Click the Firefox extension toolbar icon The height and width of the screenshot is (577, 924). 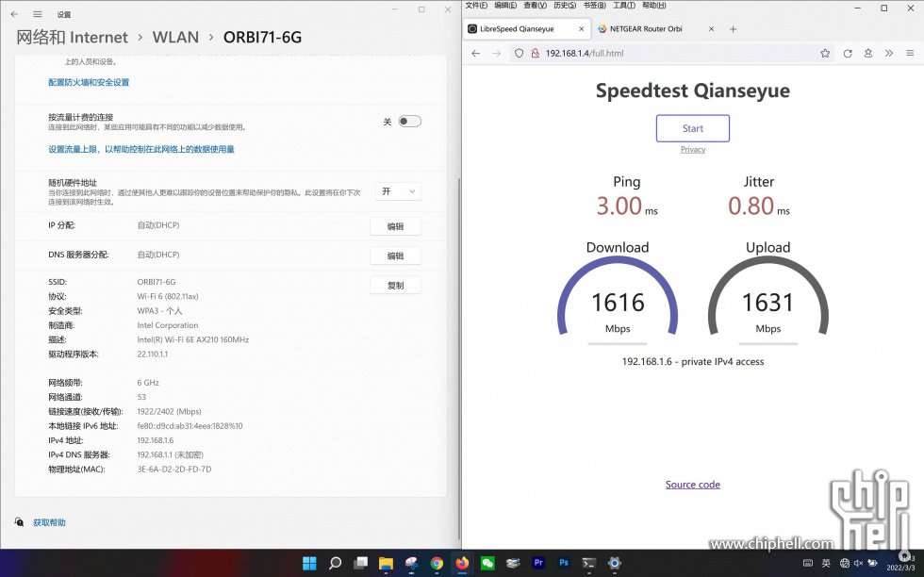coord(868,53)
